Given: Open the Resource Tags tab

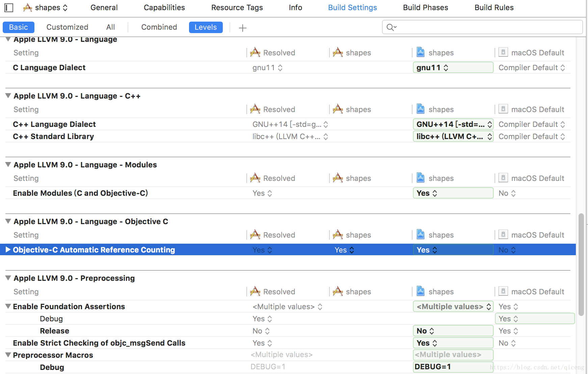Looking at the screenshot, I should pyautogui.click(x=237, y=7).
